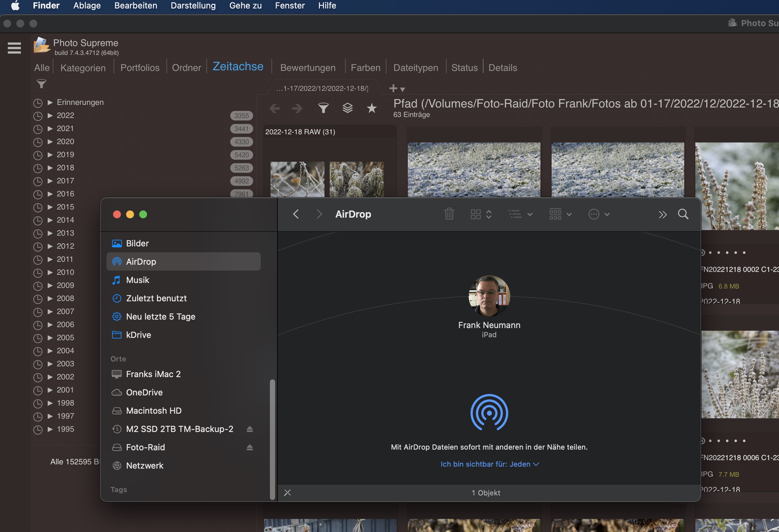Switch to the Zeitachse tab
This screenshot has width=779, height=532.
point(238,66)
